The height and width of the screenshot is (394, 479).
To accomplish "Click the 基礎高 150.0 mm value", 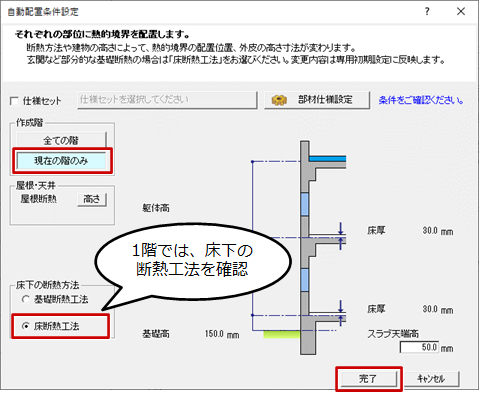I will click(222, 334).
